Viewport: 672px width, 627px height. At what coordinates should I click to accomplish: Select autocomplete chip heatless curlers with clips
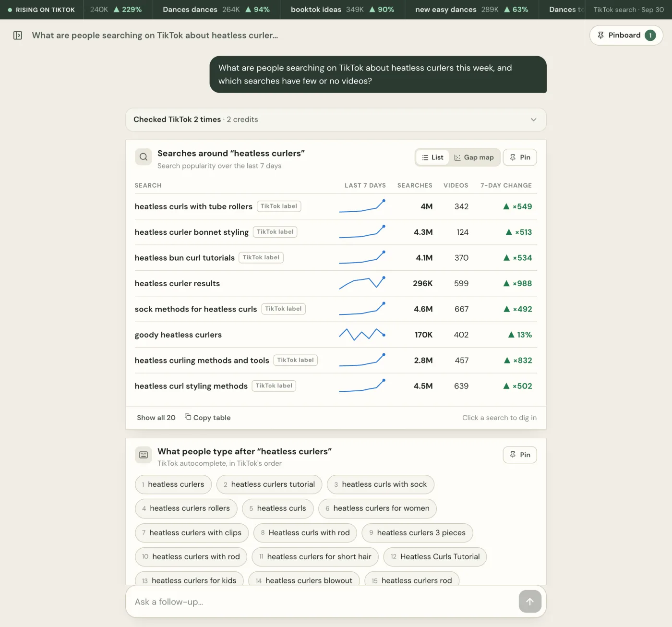pos(192,533)
